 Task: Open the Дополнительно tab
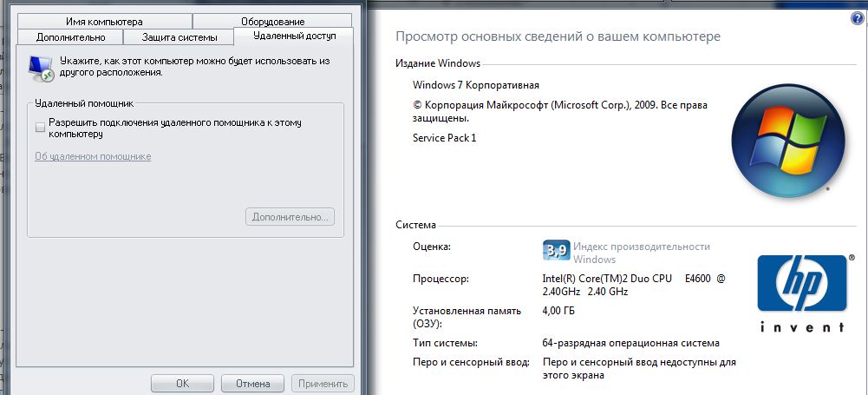[70, 37]
